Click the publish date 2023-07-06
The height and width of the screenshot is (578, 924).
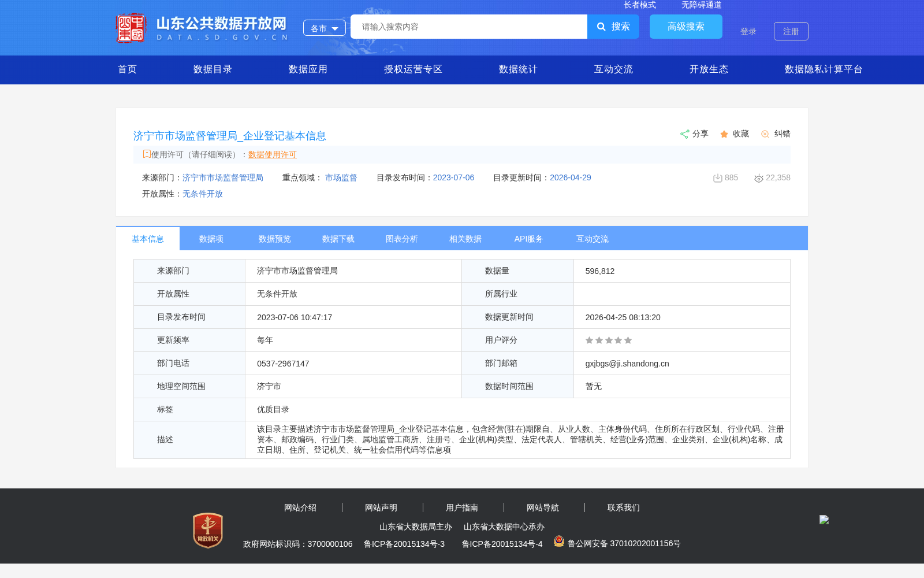pos(453,177)
